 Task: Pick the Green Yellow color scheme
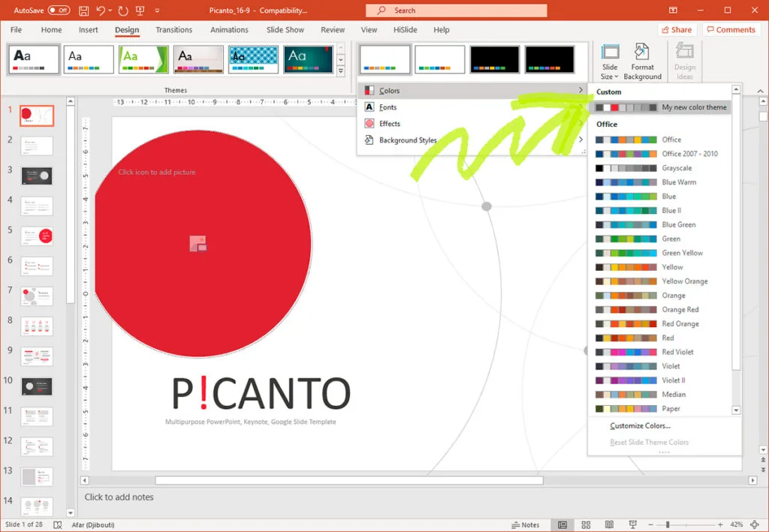click(x=661, y=253)
